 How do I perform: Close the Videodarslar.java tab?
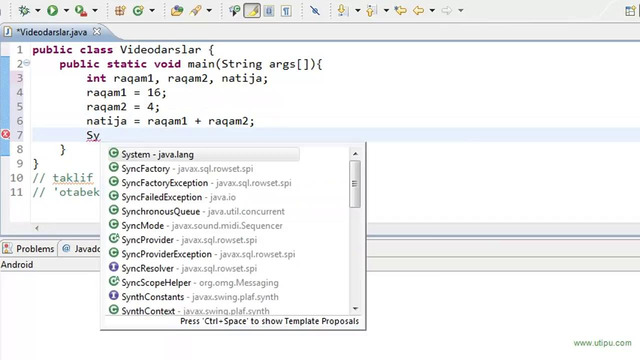click(x=97, y=31)
